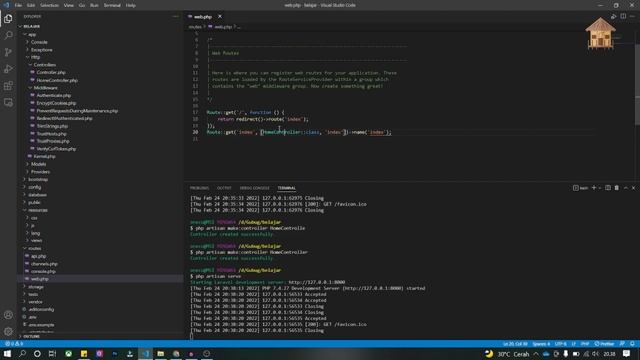Open the Extensions view

coord(8,86)
